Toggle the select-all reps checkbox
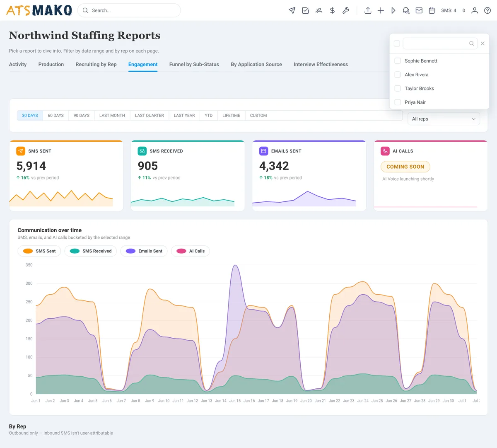This screenshot has height=448, width=497. pos(397,44)
